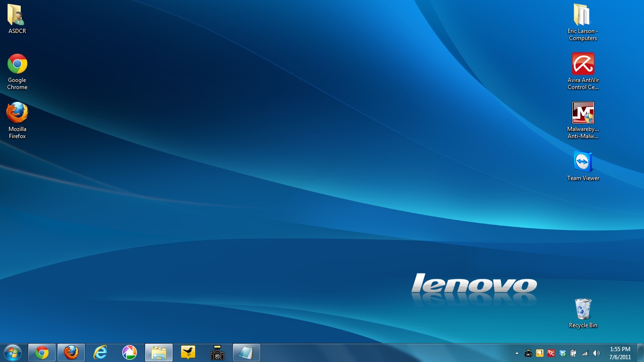The width and height of the screenshot is (644, 362).
Task: Select the Mozilla Firefox desktop shortcut
Action: click(x=17, y=121)
